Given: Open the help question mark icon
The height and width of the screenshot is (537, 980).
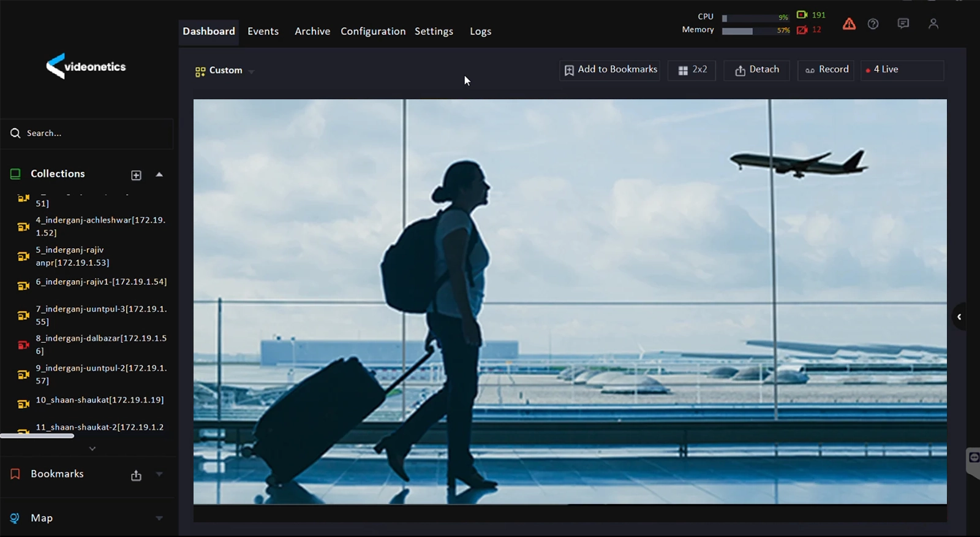Looking at the screenshot, I should click(873, 24).
